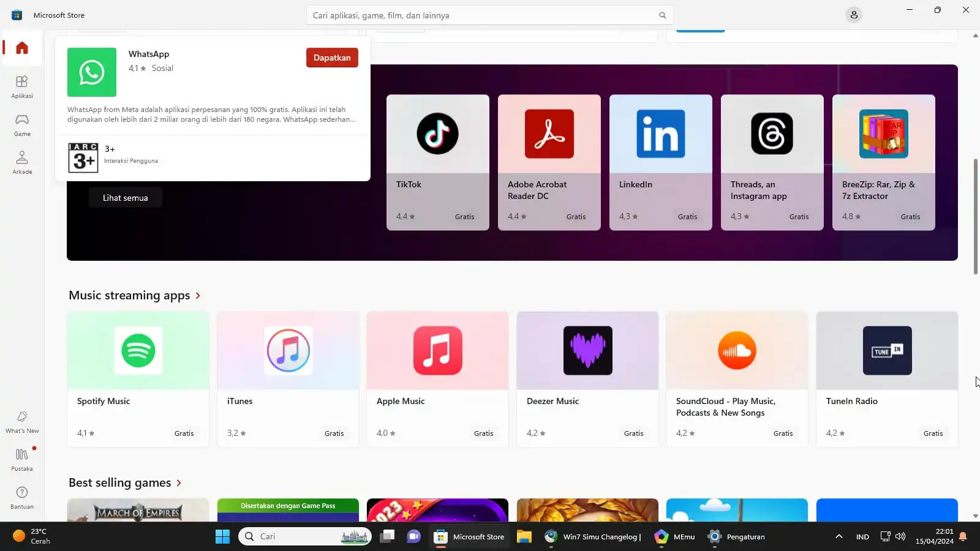Click the Dapatkan button for WhatsApp
The height and width of the screenshot is (551, 980).
point(332,58)
